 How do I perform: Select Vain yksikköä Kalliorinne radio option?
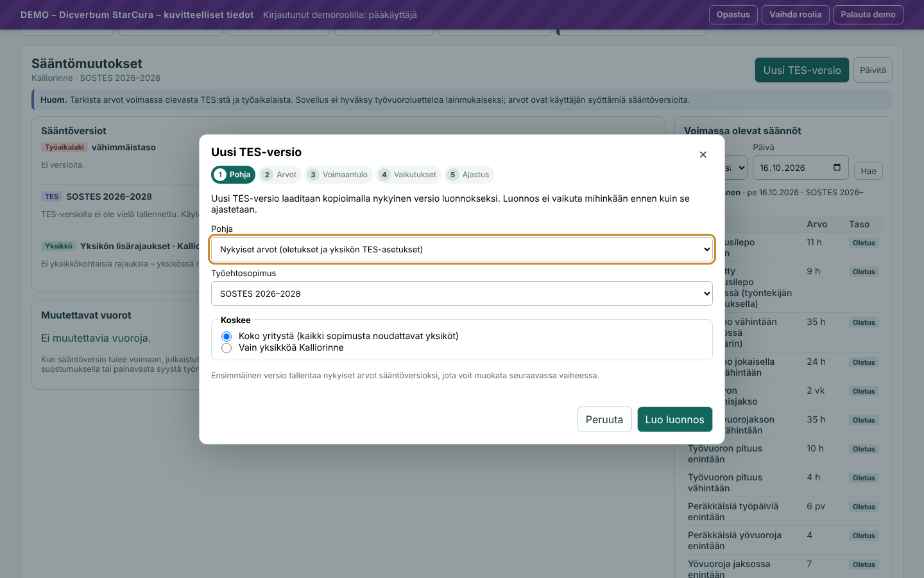(x=227, y=348)
